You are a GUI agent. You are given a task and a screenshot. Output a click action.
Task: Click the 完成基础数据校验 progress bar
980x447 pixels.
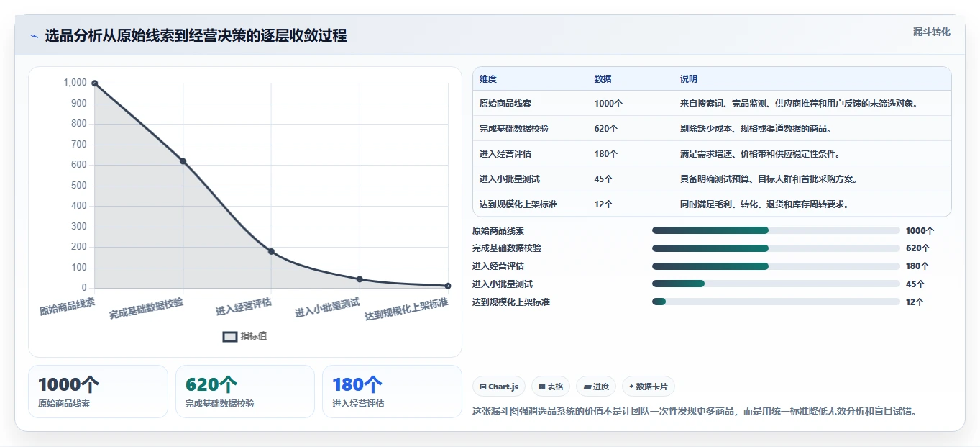point(776,248)
